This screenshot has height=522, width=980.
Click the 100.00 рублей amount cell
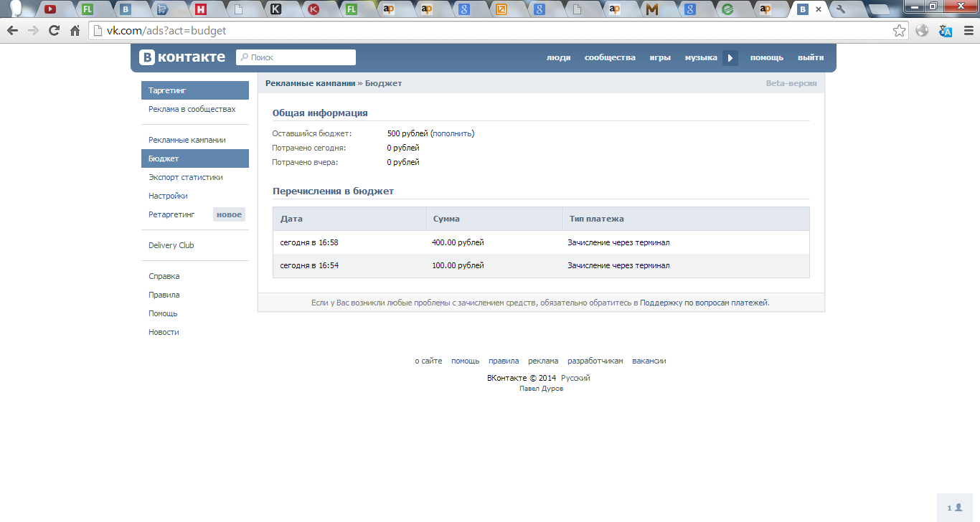click(458, 265)
